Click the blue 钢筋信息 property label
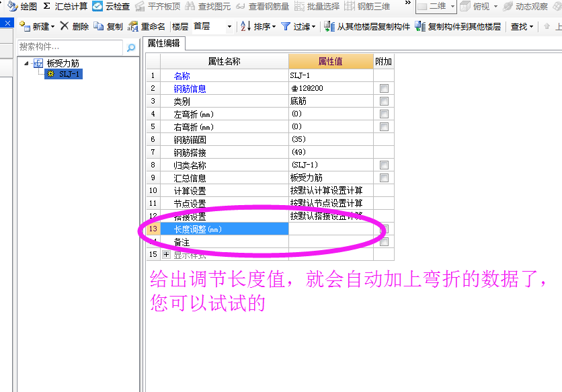Screen dimensions: 562x392 coord(190,89)
